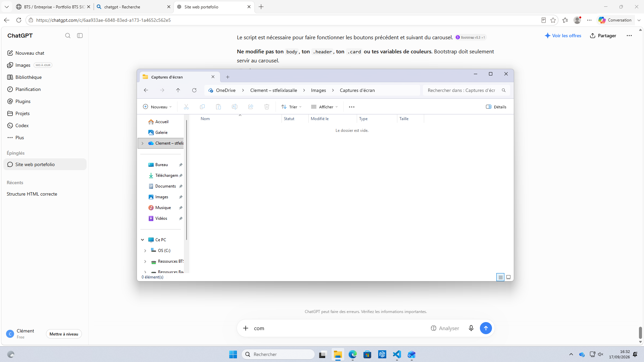This screenshot has height=362, width=644.
Task: Open Microsoft Edge from the taskbar
Action: (x=353, y=354)
